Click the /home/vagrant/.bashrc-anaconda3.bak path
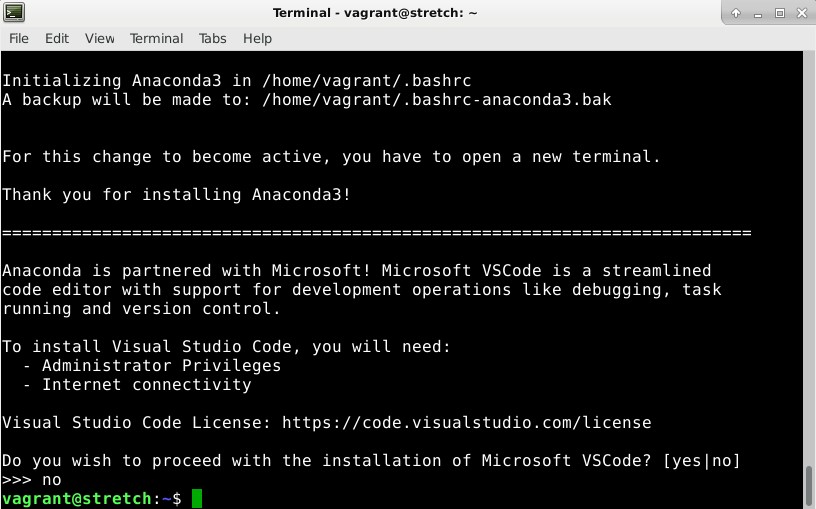 point(437,99)
